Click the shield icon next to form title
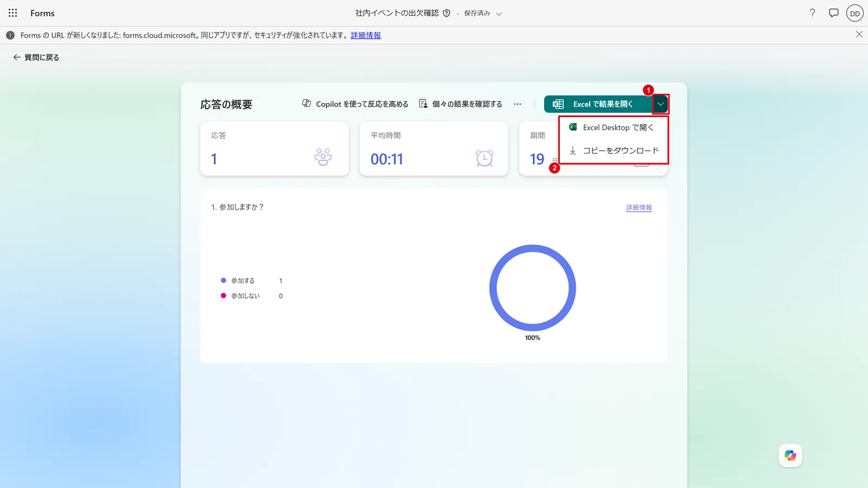This screenshot has width=868, height=488. click(446, 13)
